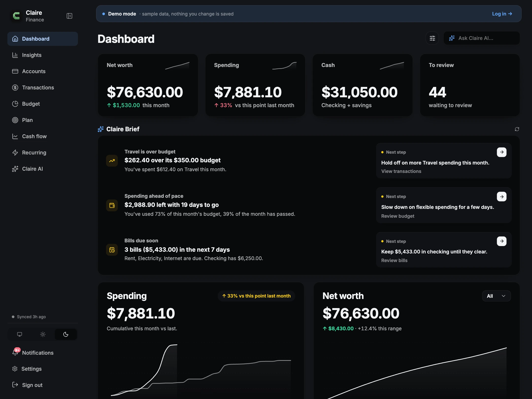The image size is (532, 399).
Task: Click the Spending ahead of pace wallet icon
Action: pyautogui.click(x=112, y=205)
